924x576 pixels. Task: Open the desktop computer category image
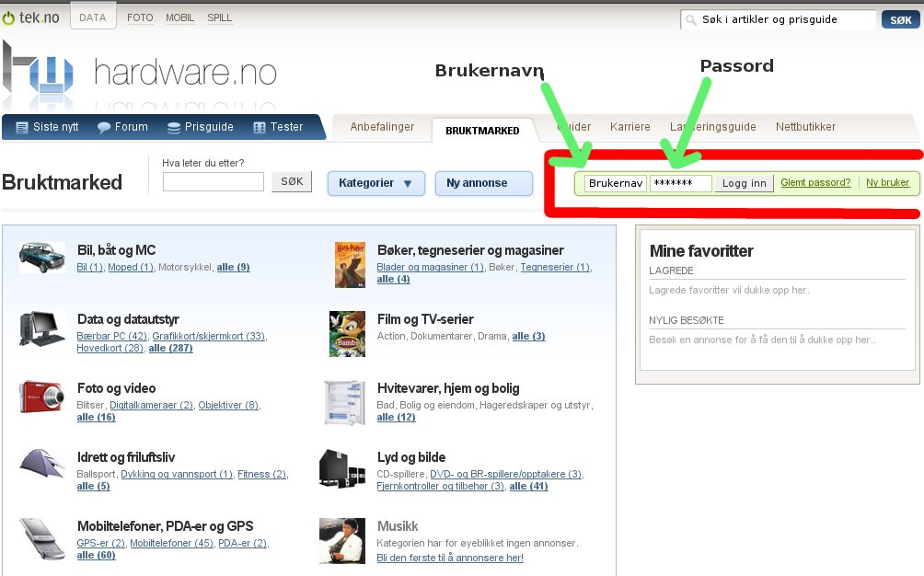[41, 328]
